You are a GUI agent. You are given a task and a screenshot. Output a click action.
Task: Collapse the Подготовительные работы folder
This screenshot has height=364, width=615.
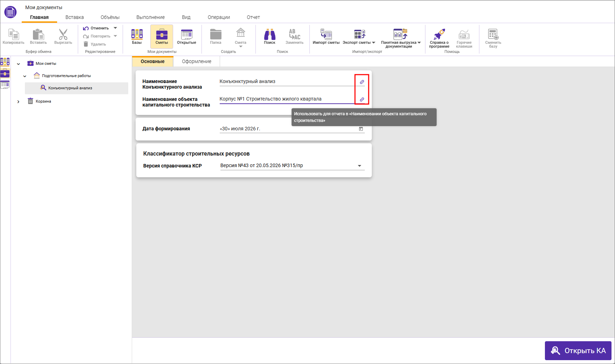(25, 76)
